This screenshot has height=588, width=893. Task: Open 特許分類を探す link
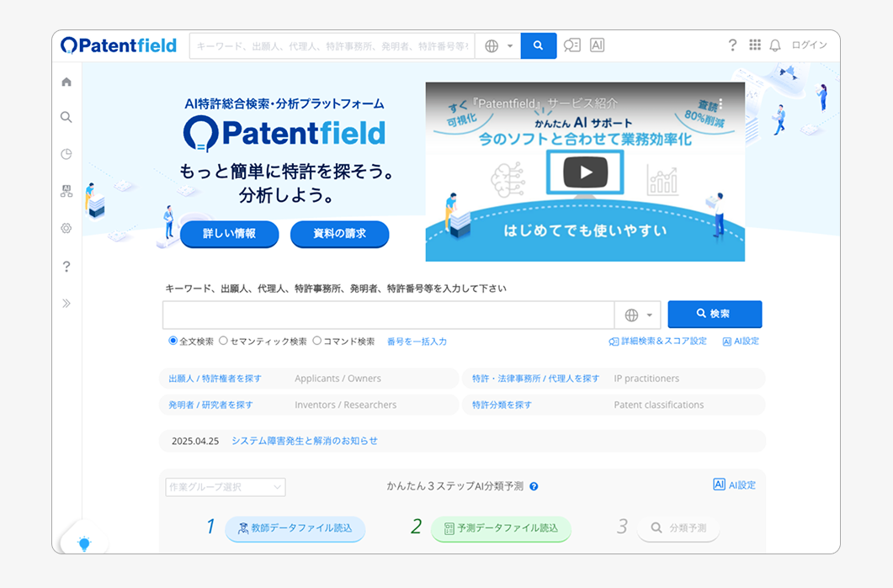click(x=502, y=405)
